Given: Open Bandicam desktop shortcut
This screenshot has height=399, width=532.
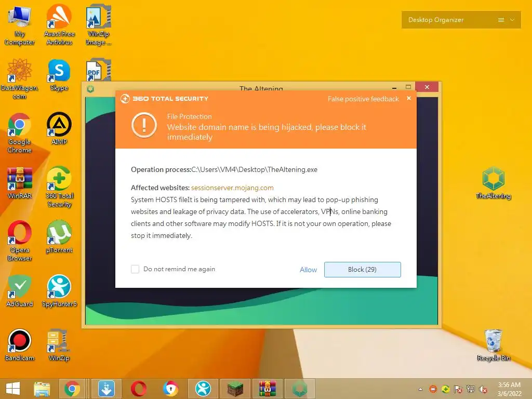Looking at the screenshot, I should (x=19, y=345).
